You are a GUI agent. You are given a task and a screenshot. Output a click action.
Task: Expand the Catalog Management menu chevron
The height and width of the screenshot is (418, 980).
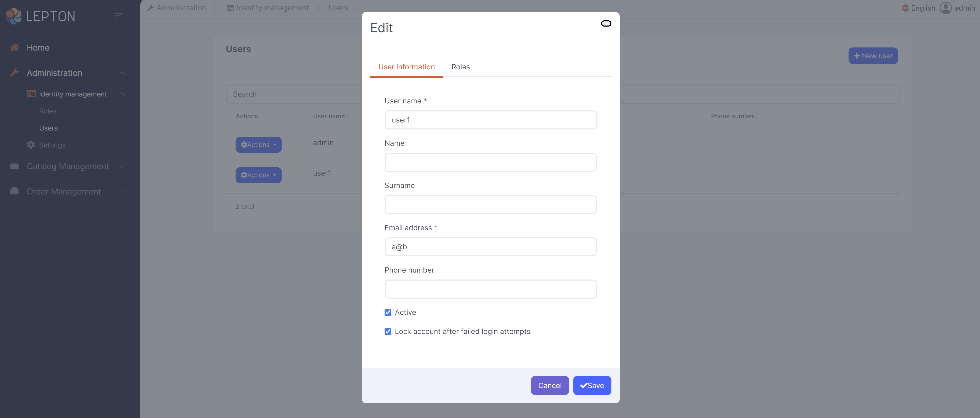tap(122, 166)
